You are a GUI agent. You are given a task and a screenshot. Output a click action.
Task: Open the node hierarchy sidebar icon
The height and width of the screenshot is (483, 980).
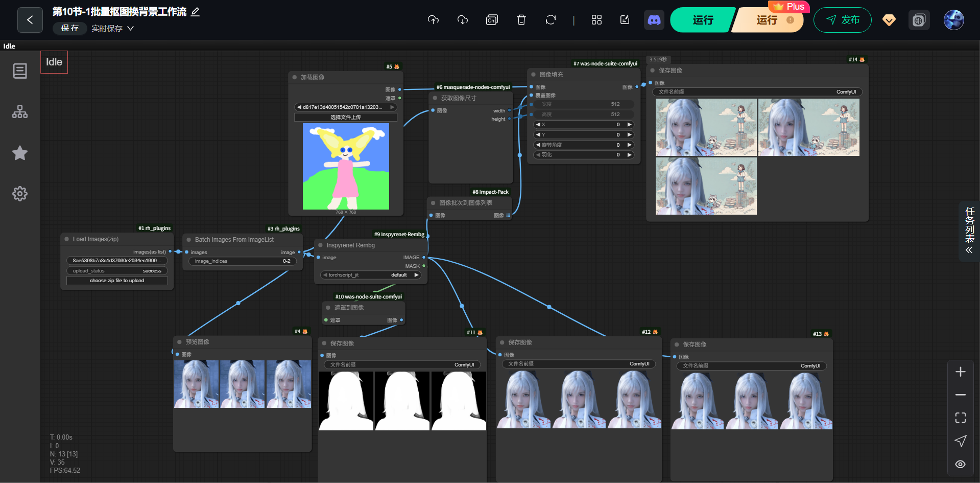coord(20,112)
